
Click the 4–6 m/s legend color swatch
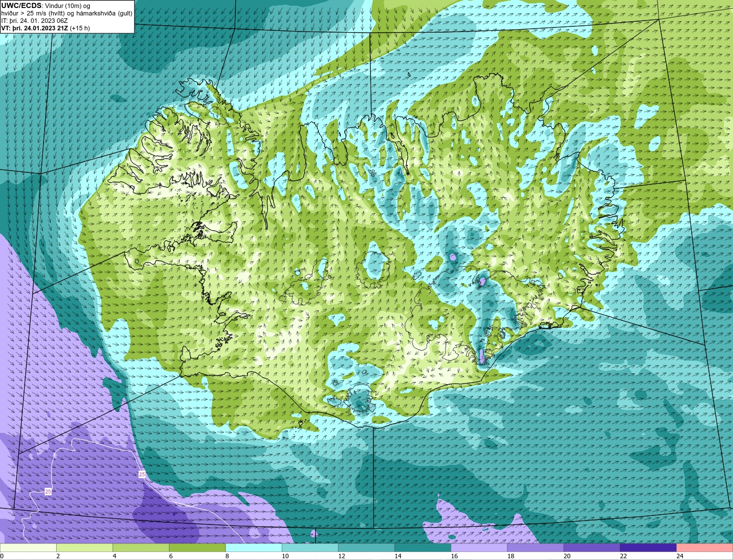coord(141,547)
